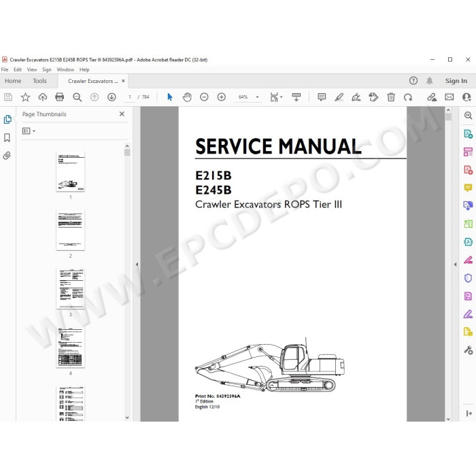Click the Sign In button
This screenshot has width=476, height=476.
coord(456,81)
